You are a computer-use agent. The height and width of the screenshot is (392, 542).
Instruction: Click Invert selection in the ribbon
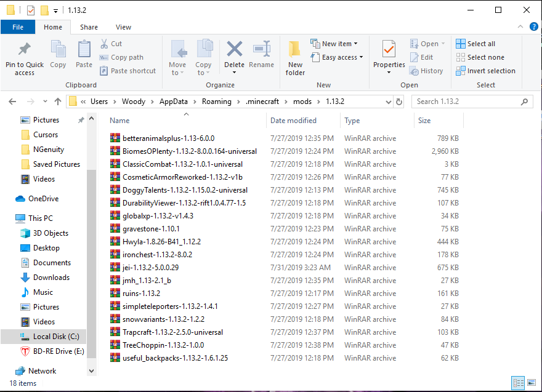pos(486,71)
